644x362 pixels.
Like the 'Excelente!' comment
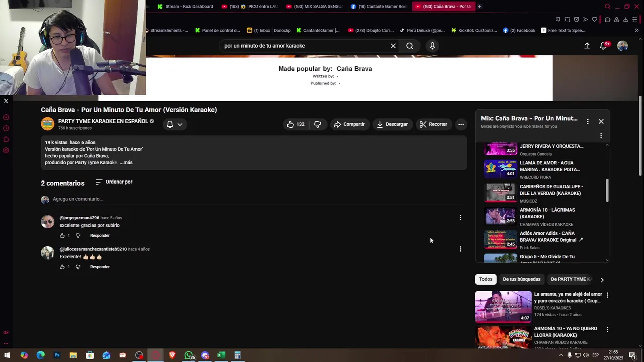tap(62, 267)
